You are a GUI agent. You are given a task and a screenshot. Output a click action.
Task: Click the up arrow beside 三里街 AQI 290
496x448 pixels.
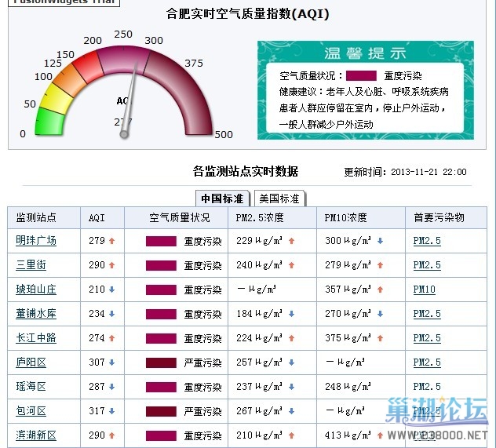click(x=111, y=265)
